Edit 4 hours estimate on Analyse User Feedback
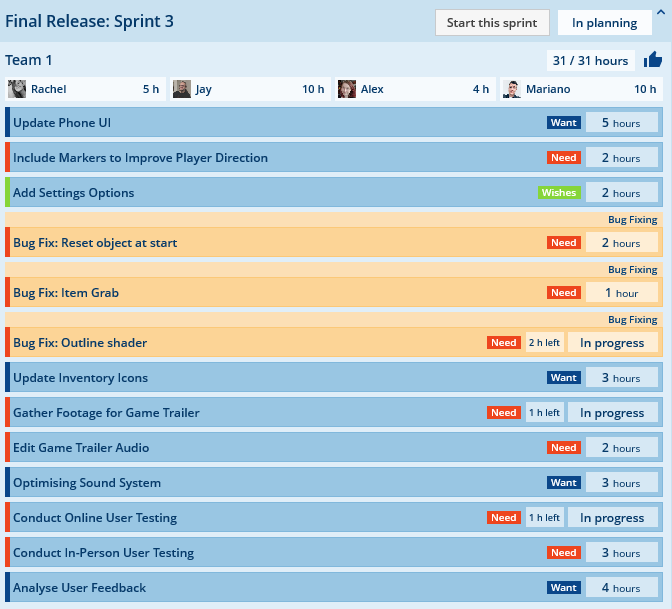This screenshot has width=672, height=609. 621,588
